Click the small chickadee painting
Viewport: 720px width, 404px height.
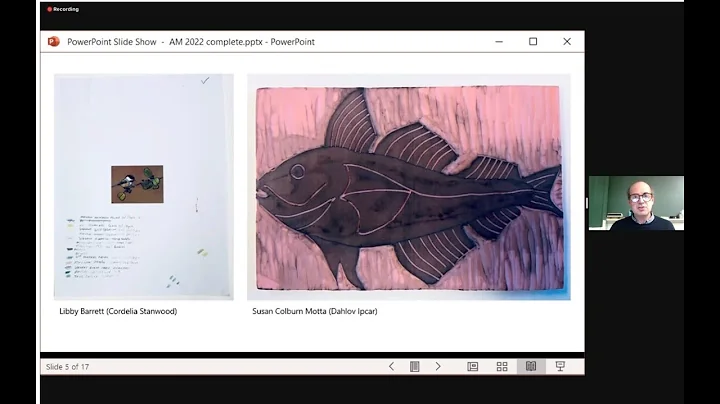[137, 184]
